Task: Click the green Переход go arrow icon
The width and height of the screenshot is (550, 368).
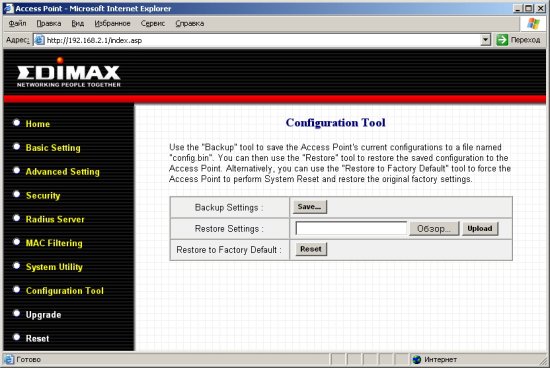Action: click(502, 40)
